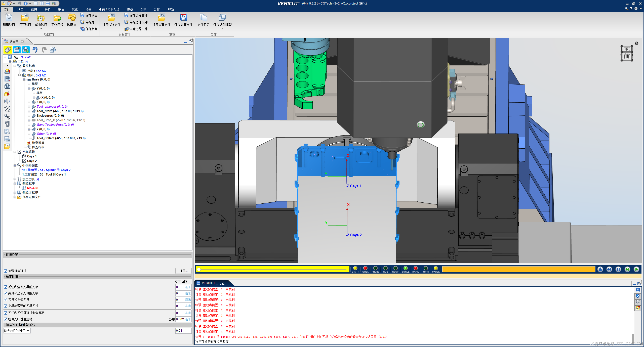Click the logger vertical scrollbar
The height and width of the screenshot is (347, 644).
point(632,338)
